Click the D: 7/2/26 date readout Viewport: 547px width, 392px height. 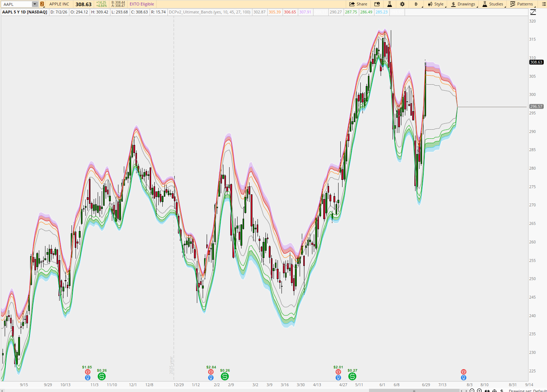[59, 12]
